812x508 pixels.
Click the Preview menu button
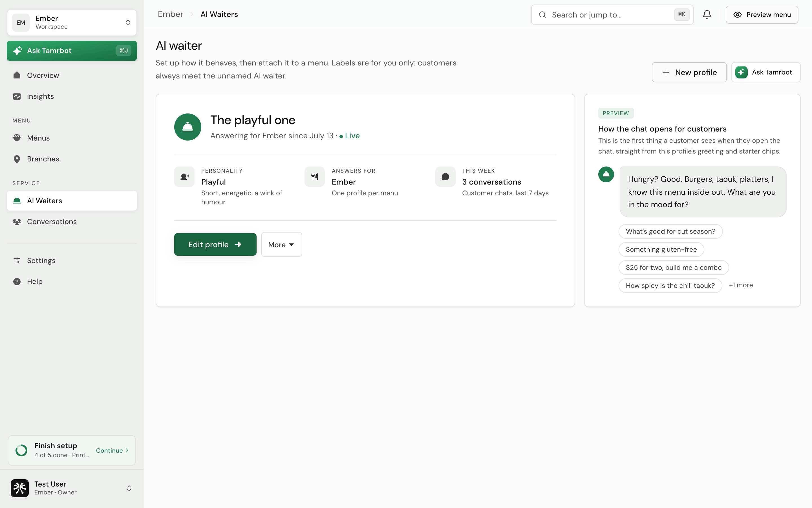[x=762, y=15]
